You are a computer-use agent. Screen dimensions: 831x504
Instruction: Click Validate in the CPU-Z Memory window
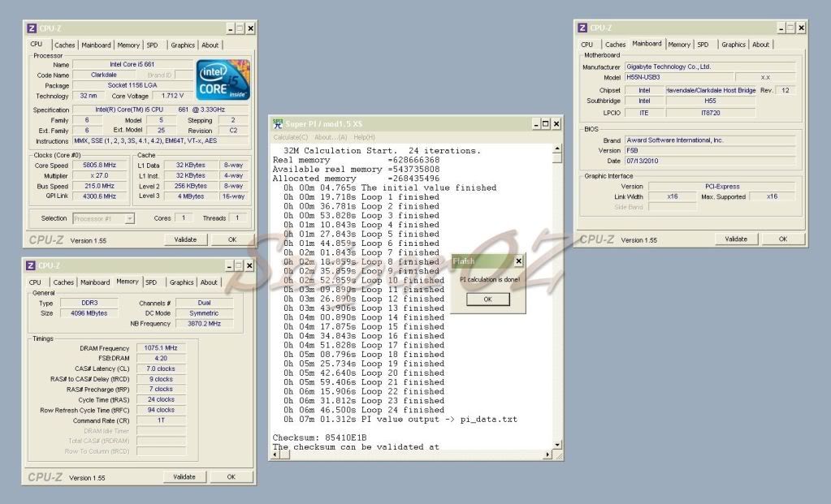pos(184,477)
